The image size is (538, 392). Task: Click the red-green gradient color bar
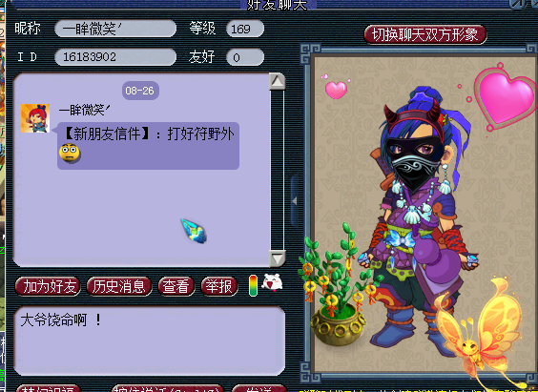(253, 285)
